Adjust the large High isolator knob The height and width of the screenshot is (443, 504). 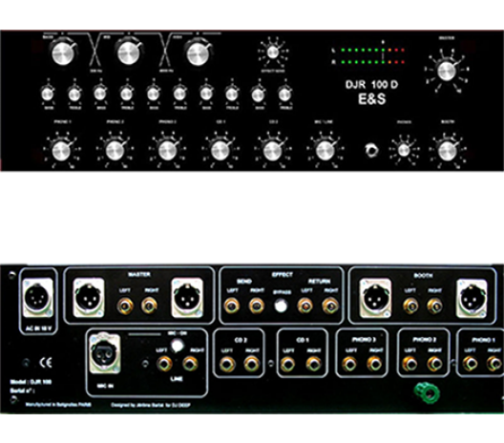click(x=199, y=53)
